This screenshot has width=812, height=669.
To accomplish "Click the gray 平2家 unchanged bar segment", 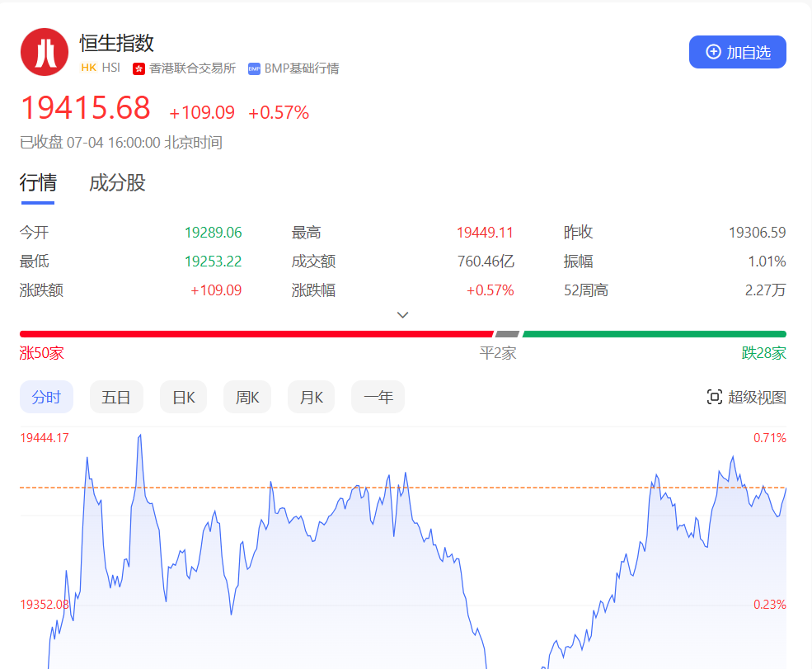I will point(508,334).
